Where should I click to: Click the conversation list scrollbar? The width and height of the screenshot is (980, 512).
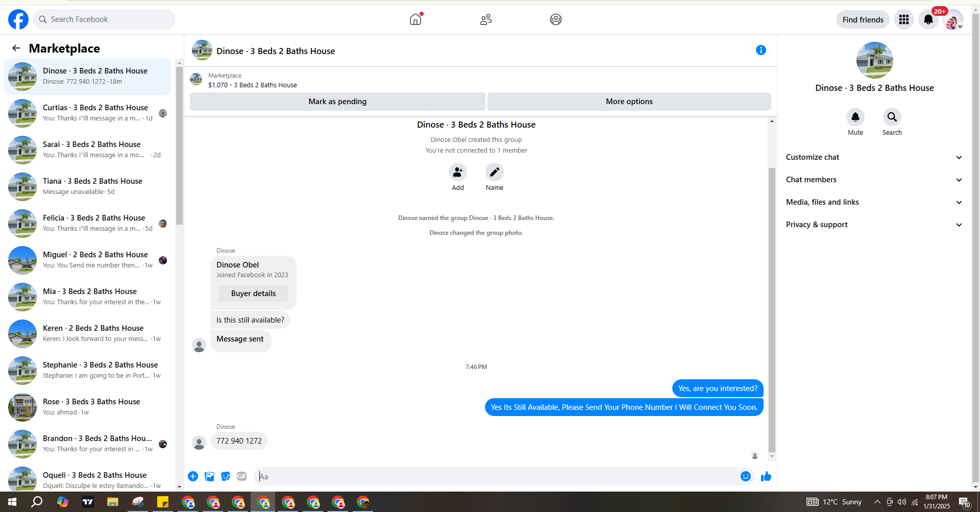pos(179,145)
